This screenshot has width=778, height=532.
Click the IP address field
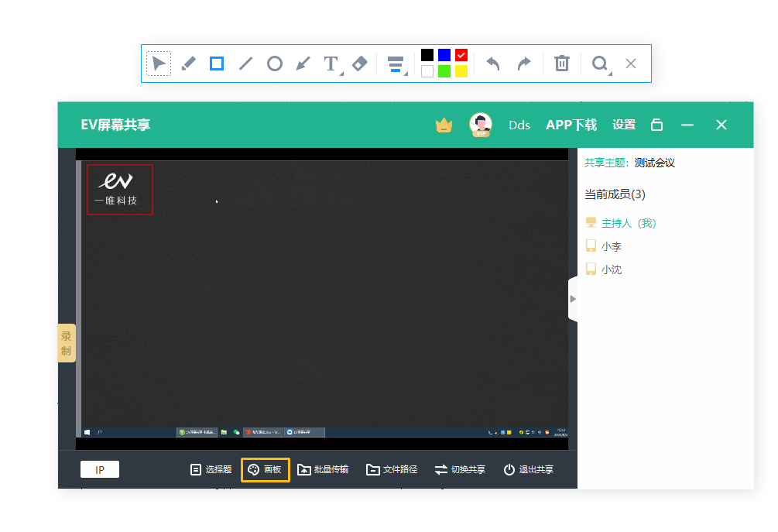(99, 469)
